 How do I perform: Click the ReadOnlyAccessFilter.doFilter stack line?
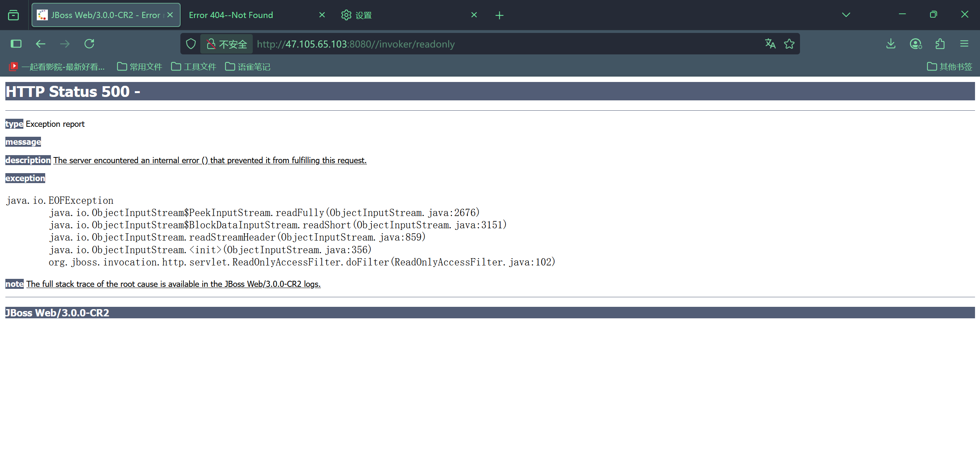[x=302, y=262]
